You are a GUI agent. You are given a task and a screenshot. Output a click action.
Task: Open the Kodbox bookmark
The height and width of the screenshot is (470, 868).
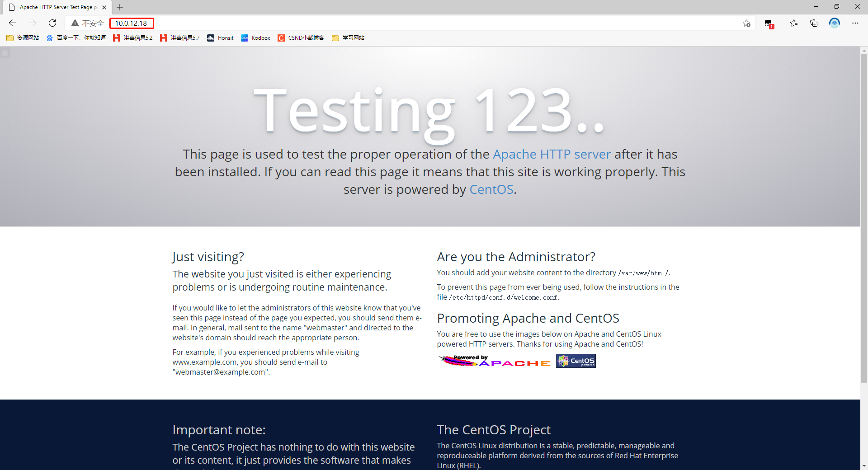click(x=256, y=38)
